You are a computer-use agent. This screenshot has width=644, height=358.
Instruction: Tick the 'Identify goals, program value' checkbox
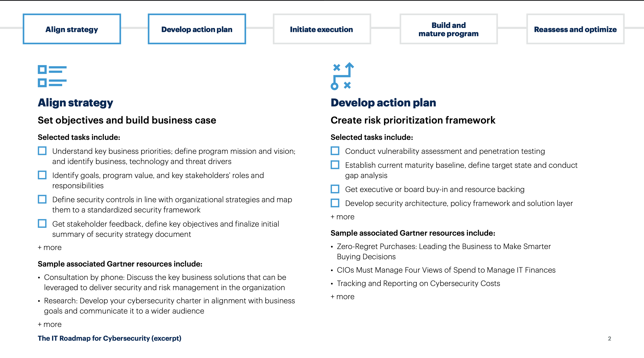pyautogui.click(x=42, y=175)
